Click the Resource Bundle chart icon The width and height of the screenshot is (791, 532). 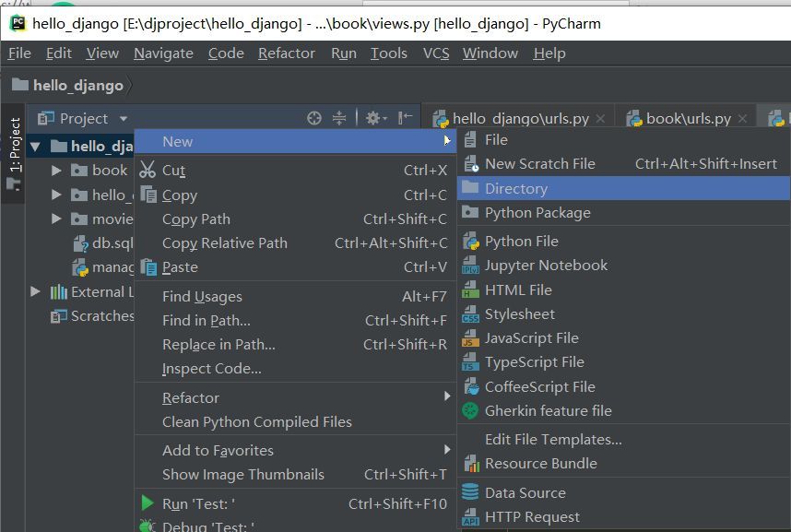pyautogui.click(x=471, y=464)
